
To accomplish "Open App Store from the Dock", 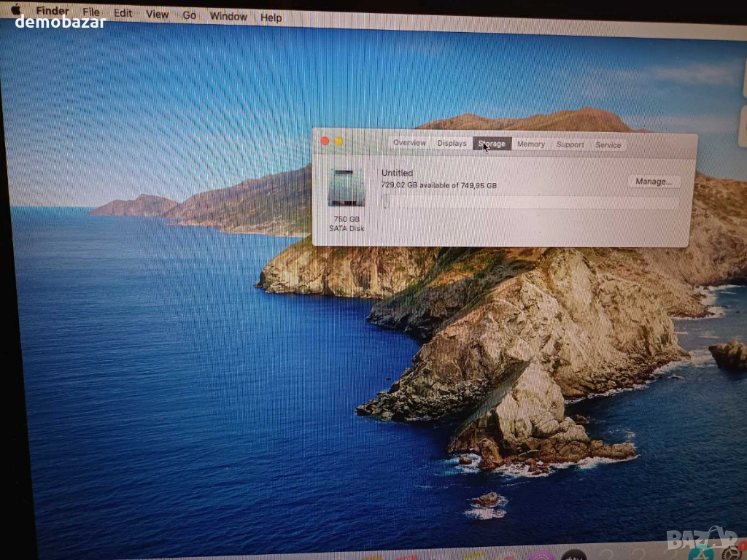I will [x=700, y=553].
